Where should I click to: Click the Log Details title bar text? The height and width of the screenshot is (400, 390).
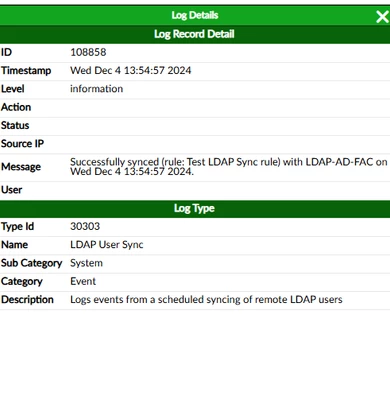click(195, 15)
